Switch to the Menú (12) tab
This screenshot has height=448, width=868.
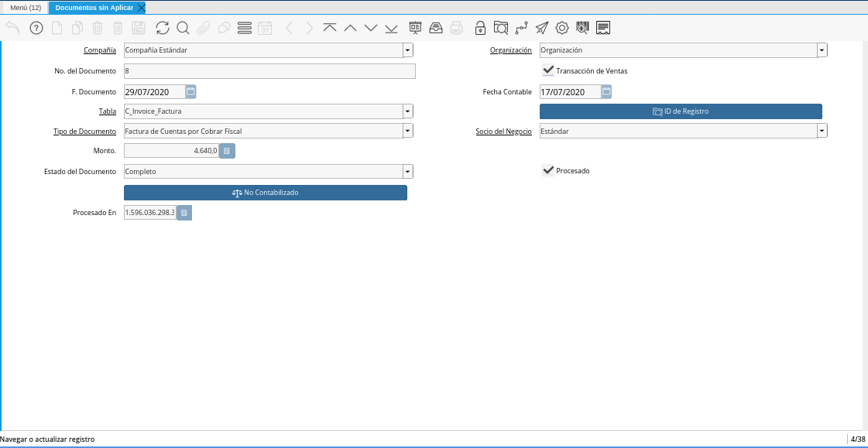[25, 8]
